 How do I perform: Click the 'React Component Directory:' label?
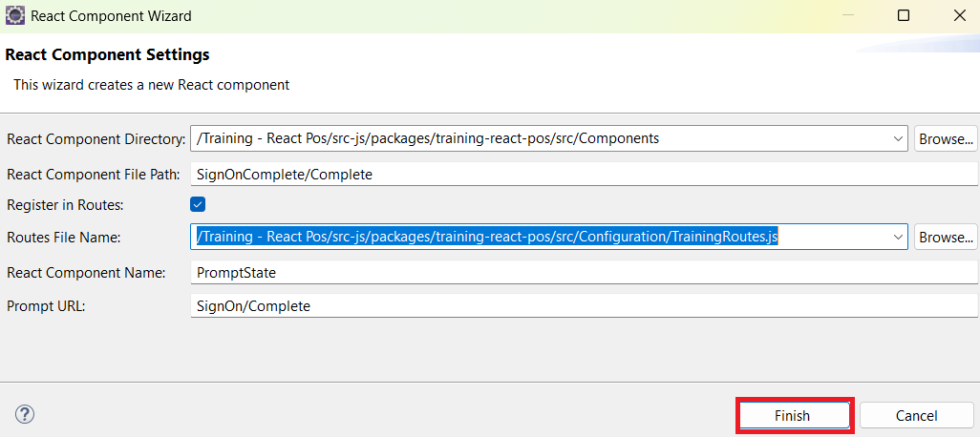pyautogui.click(x=96, y=138)
